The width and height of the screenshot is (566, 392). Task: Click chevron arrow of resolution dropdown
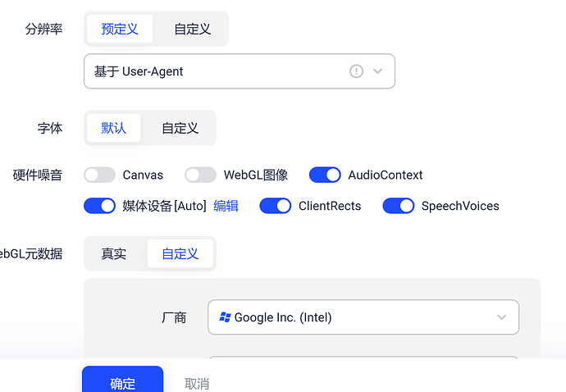pos(378,71)
